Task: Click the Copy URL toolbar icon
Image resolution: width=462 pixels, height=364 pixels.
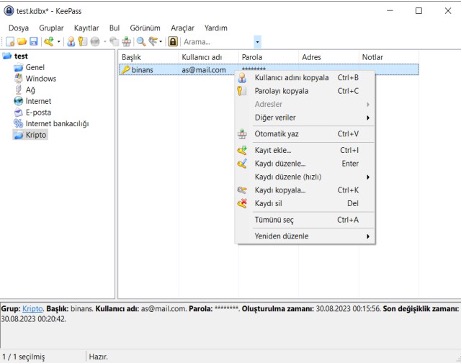Action: coord(114,42)
